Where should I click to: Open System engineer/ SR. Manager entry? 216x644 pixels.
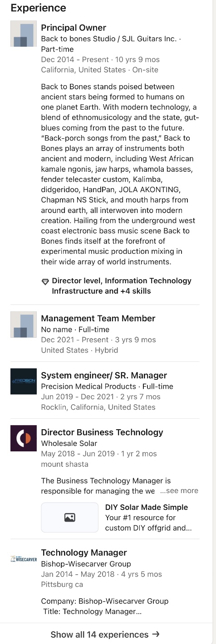(104, 375)
